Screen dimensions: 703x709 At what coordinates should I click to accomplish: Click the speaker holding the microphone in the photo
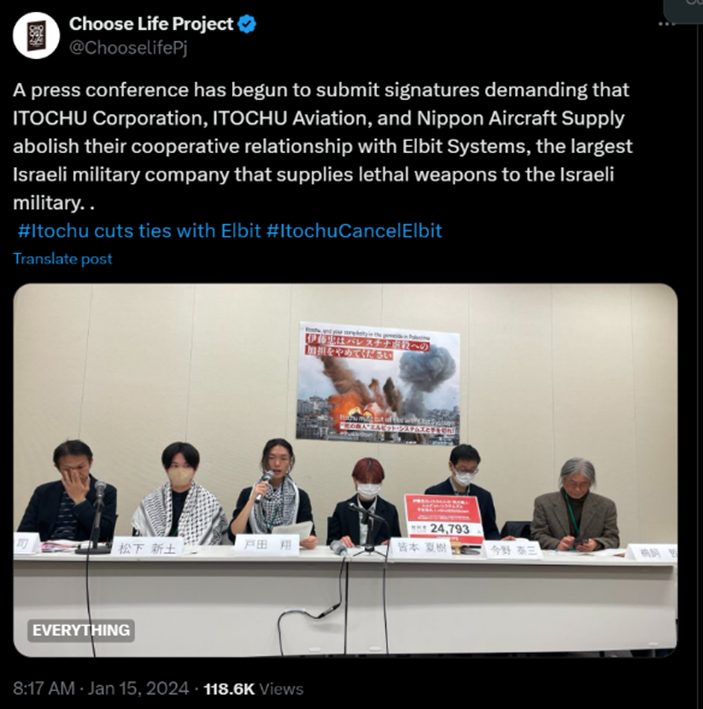point(275,491)
